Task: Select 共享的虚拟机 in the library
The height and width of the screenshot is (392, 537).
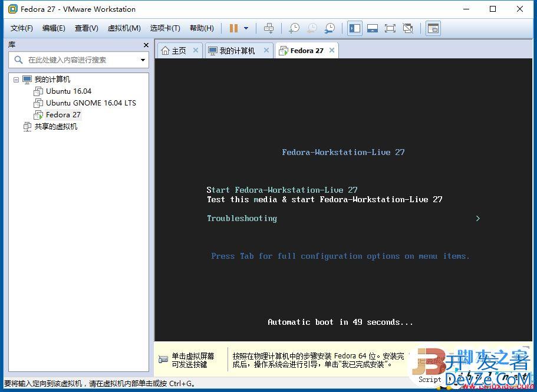Action: point(56,127)
